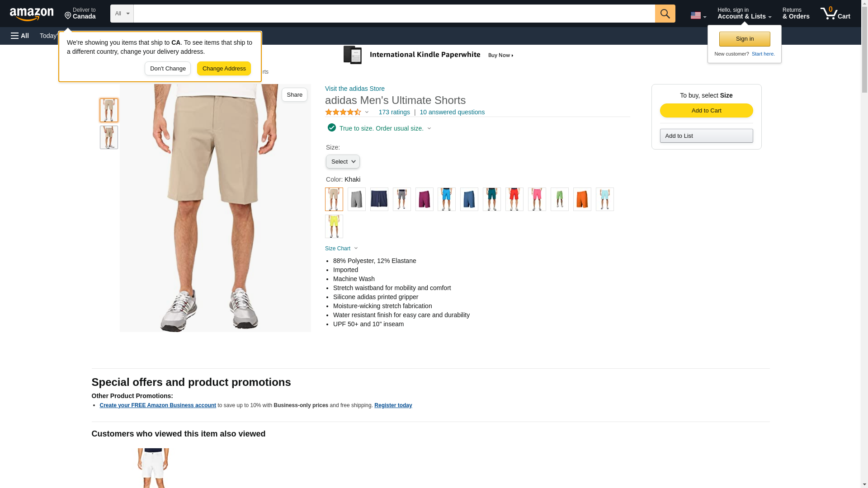Click the search magnifier button
The width and height of the screenshot is (868, 488).
665,14
